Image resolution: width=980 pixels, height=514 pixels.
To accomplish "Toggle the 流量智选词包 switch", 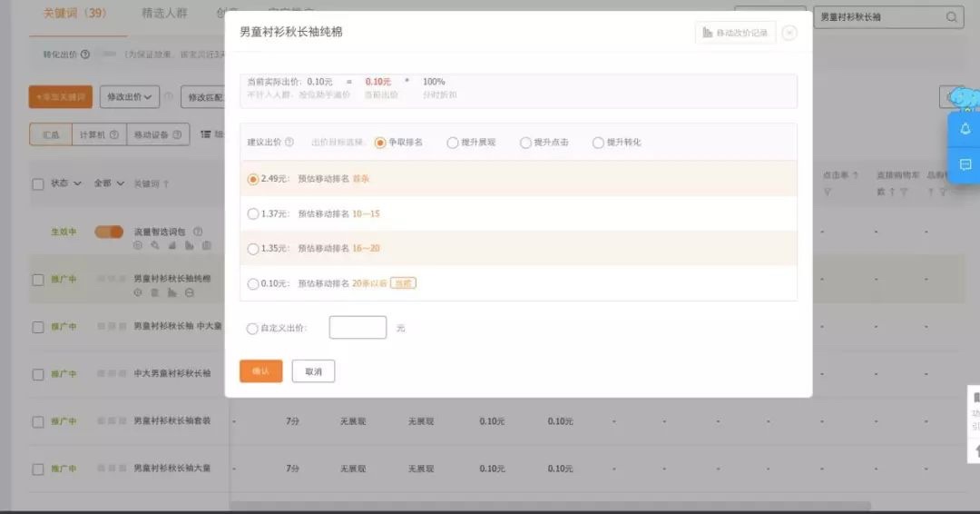I will tap(109, 232).
